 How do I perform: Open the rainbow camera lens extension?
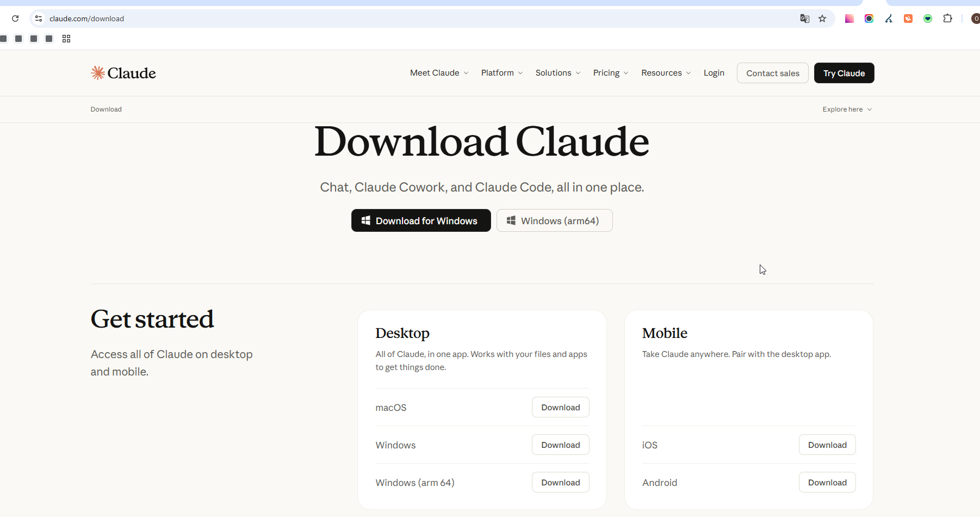(869, 19)
